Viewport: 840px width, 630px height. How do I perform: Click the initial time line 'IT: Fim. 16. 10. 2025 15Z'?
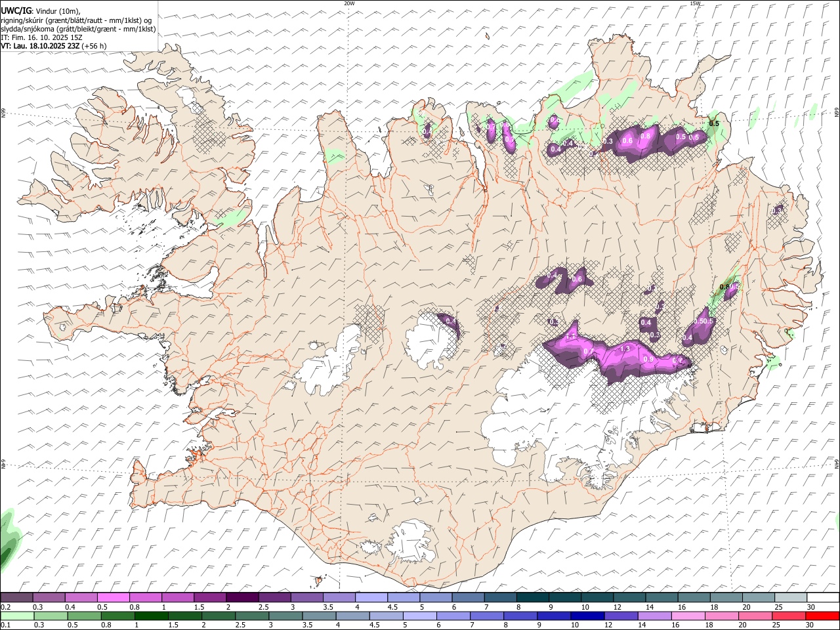[42, 37]
